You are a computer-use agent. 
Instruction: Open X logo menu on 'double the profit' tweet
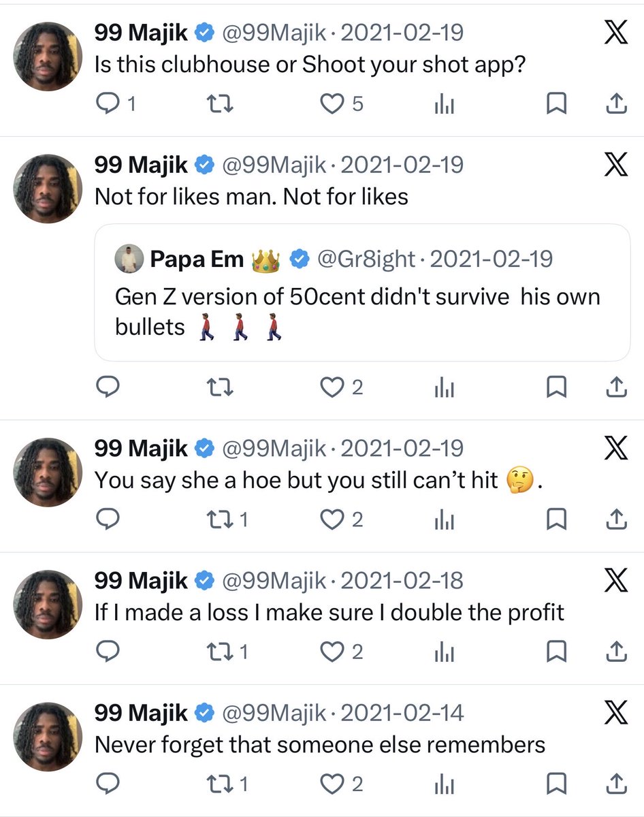pyautogui.click(x=616, y=580)
